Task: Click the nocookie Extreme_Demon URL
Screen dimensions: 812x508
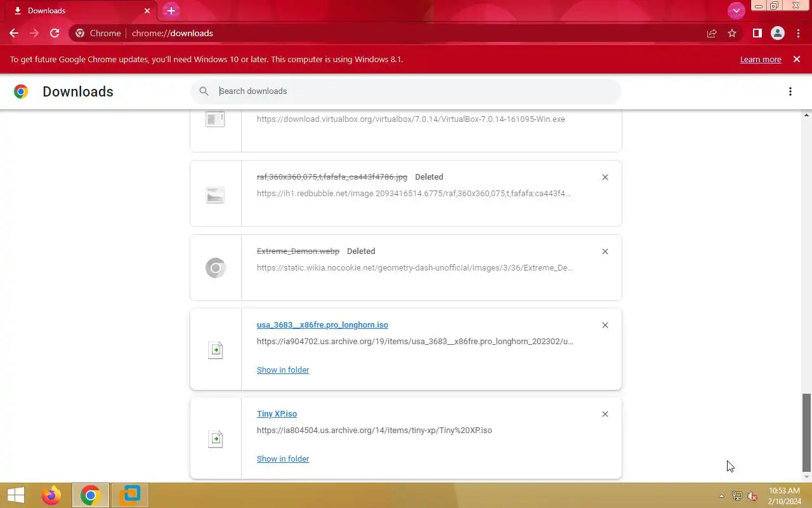Action: click(415, 267)
